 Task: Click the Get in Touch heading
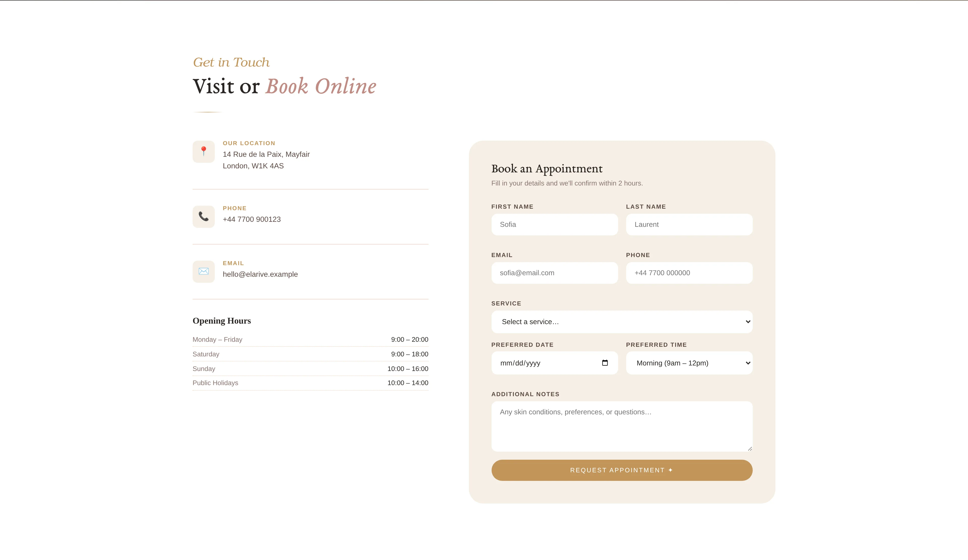[231, 62]
